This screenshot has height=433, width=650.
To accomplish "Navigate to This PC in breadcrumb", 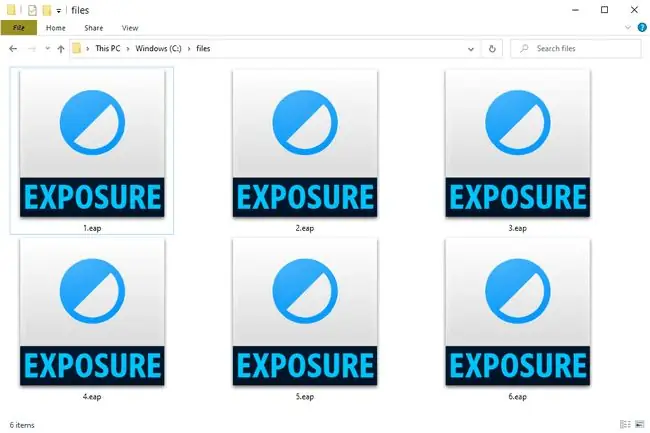I will 108,48.
